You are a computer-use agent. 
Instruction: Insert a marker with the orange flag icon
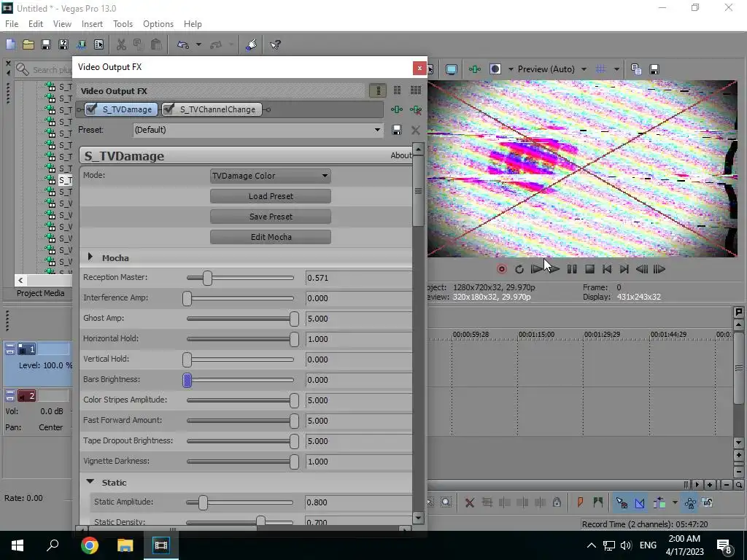click(x=580, y=502)
